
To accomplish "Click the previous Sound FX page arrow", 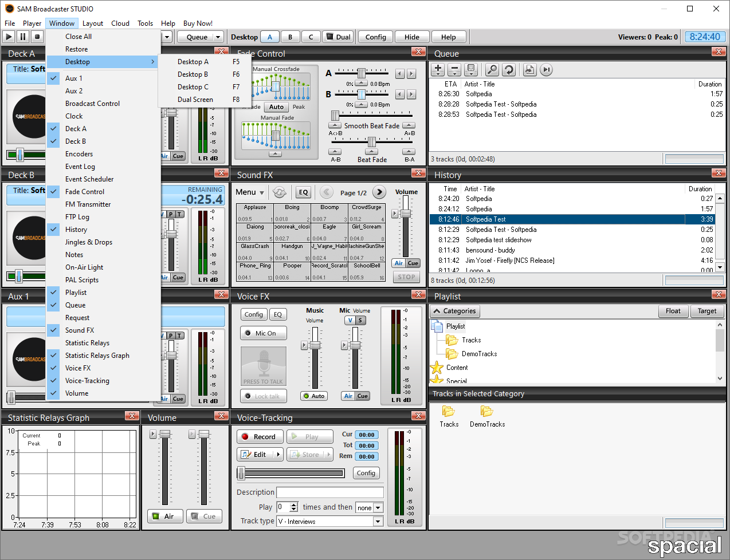I will [327, 192].
